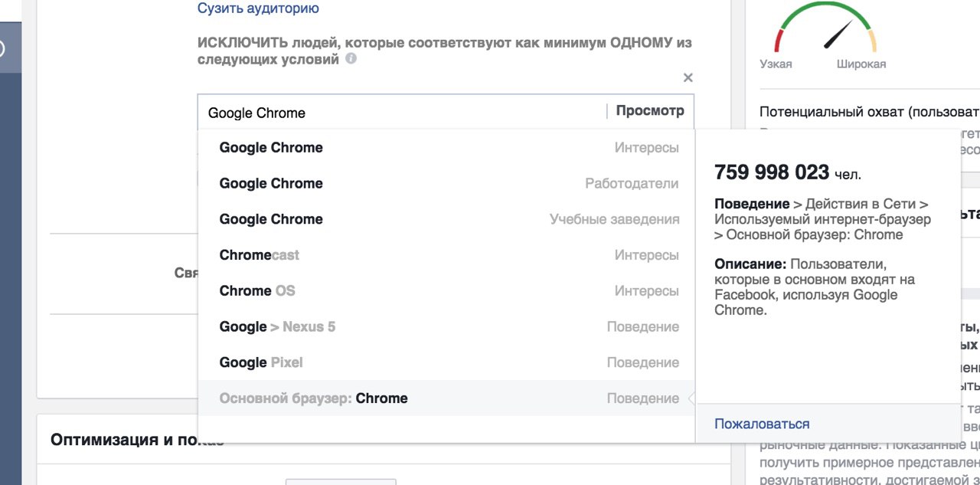Screen dimensions: 980x485
Task: Click the info icon next to exclusion conditions
Action: pos(351,59)
